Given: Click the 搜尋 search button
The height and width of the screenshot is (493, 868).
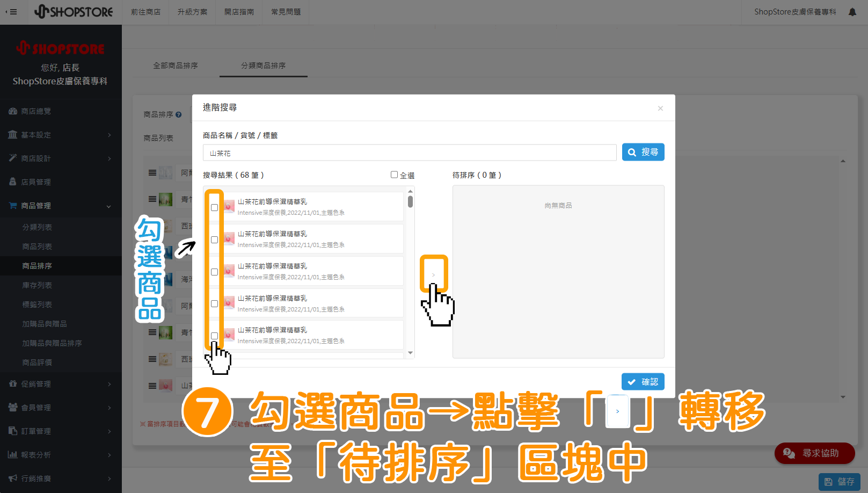Looking at the screenshot, I should click(643, 152).
